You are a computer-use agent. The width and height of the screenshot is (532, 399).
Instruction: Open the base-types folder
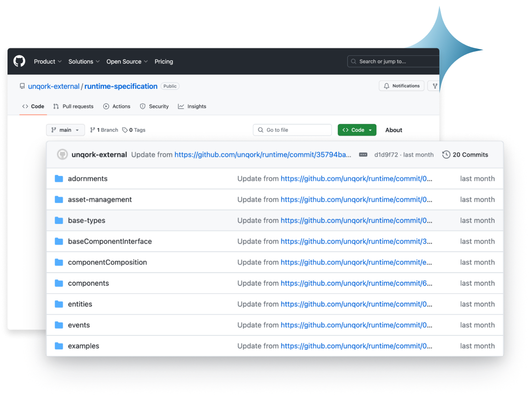click(x=86, y=221)
